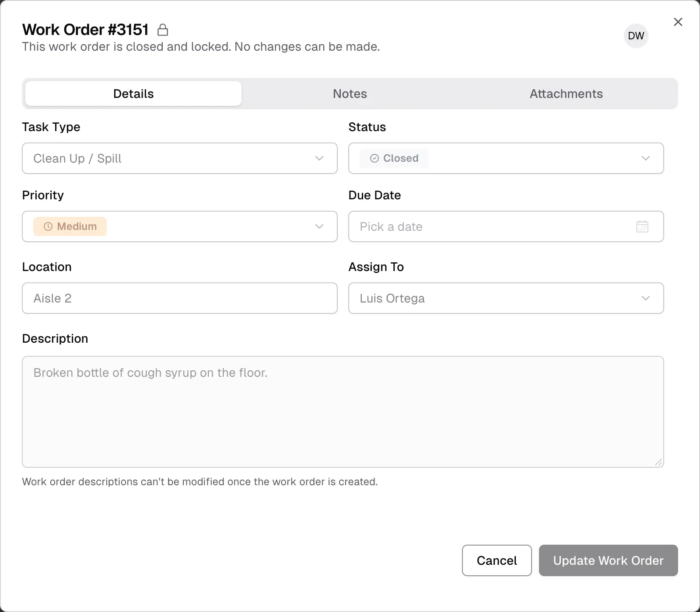Click the Due Date pick a date field
Screen dimensions: 700x612
[506, 226]
